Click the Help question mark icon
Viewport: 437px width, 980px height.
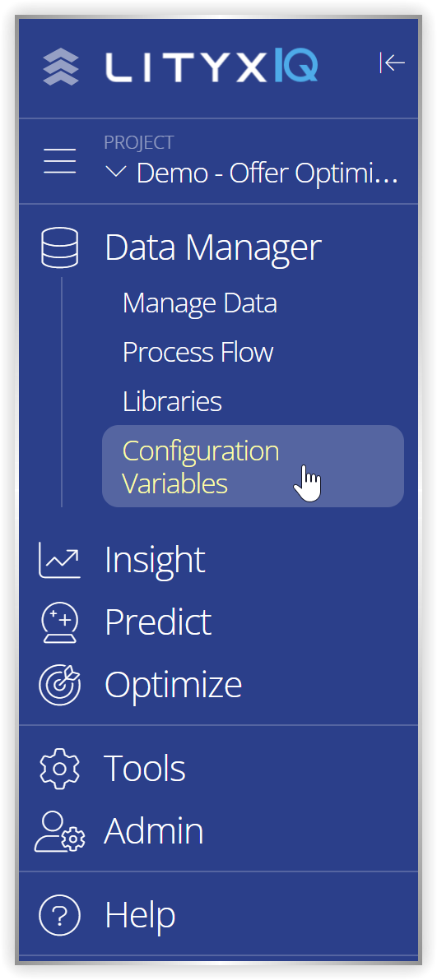[x=59, y=915]
